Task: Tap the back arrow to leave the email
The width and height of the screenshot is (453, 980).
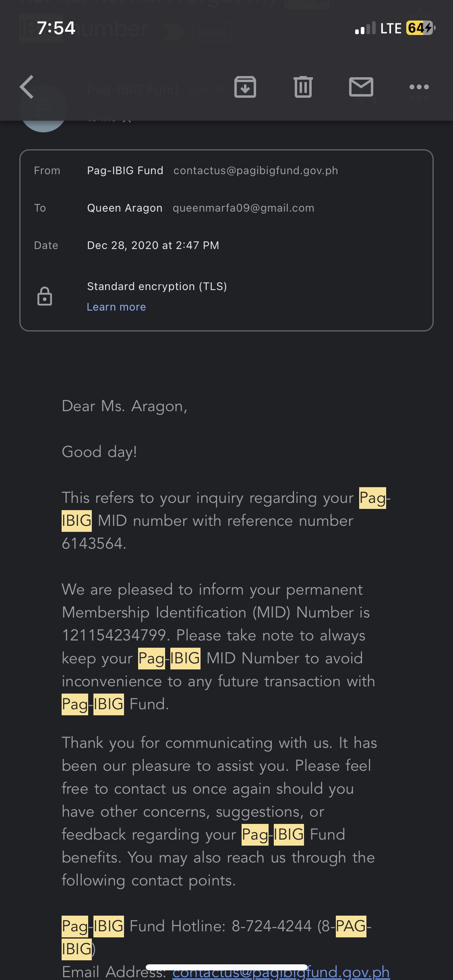Action: [27, 87]
